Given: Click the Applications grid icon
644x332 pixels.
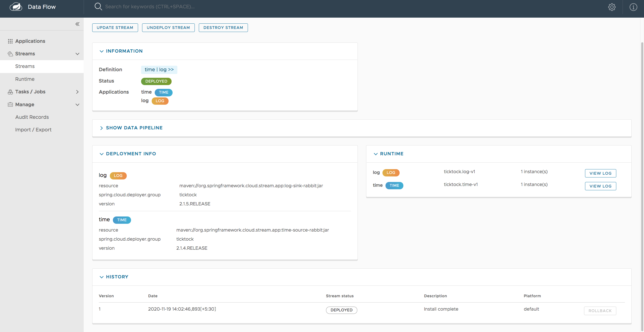Looking at the screenshot, I should coord(10,41).
